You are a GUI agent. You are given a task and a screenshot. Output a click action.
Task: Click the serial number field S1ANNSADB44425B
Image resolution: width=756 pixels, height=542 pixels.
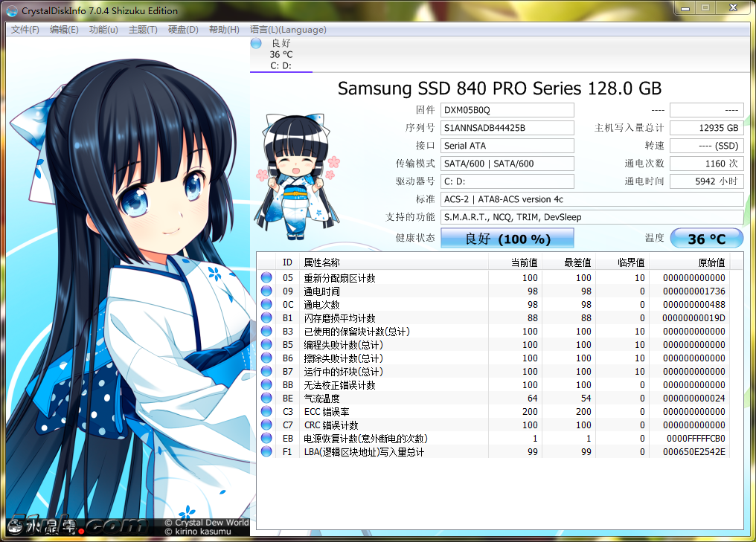point(507,128)
